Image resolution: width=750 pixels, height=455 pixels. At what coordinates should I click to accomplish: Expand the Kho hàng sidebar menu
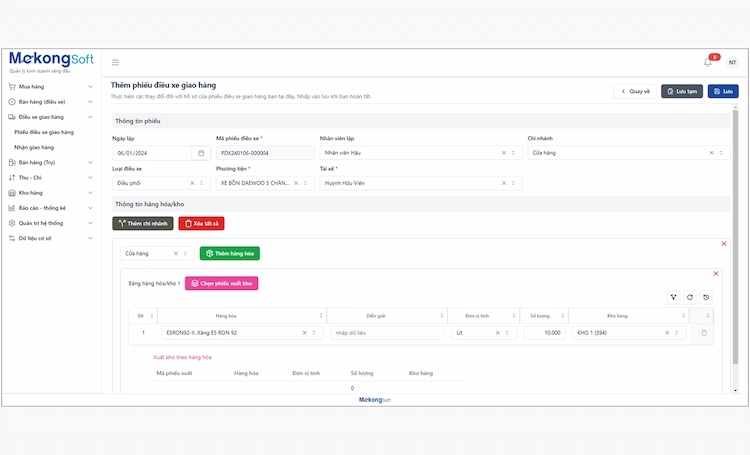tap(91, 192)
